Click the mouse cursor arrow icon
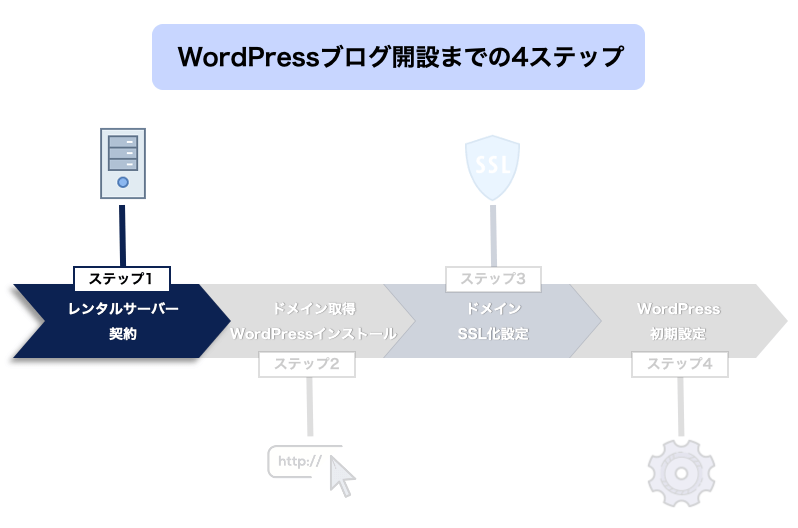798x528 pixels. coord(341,477)
